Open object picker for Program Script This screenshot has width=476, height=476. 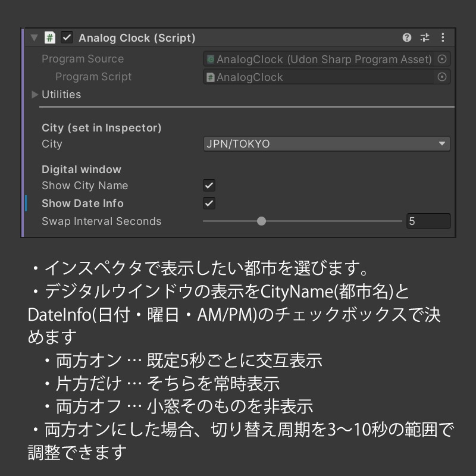click(x=442, y=77)
